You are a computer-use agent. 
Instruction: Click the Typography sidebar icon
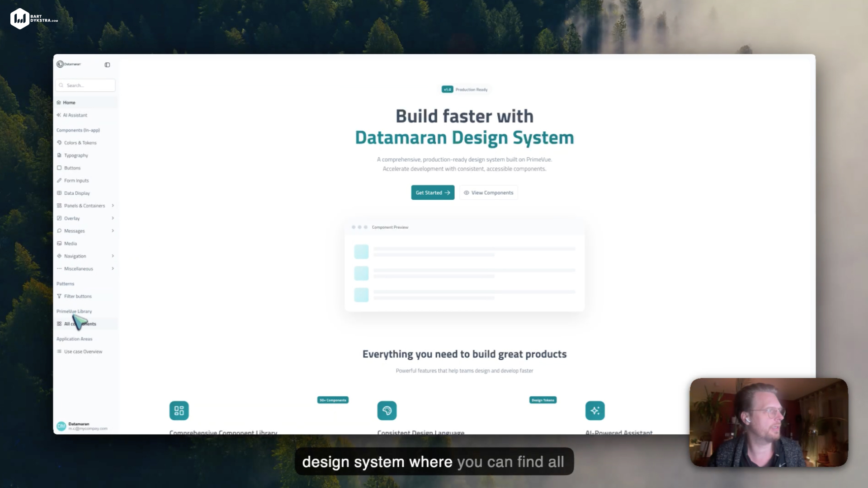[59, 155]
